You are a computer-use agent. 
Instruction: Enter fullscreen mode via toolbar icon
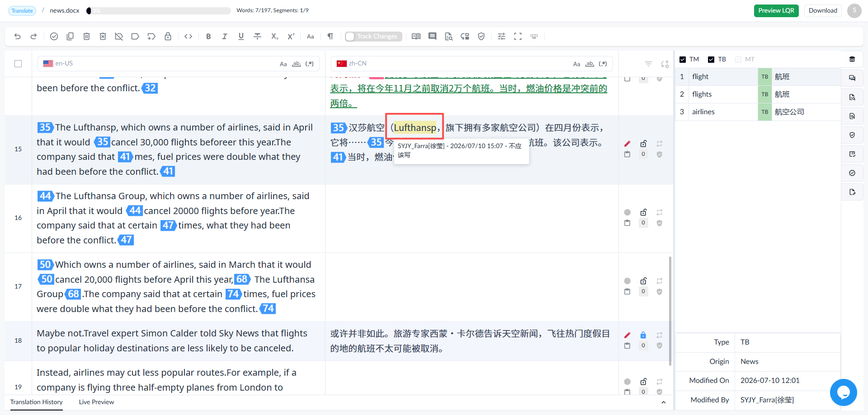point(518,37)
